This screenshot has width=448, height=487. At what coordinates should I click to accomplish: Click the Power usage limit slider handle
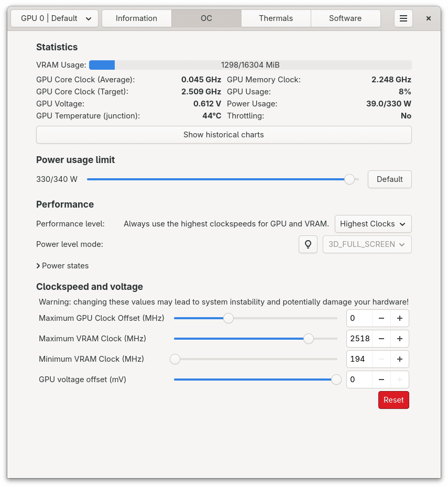tap(349, 179)
